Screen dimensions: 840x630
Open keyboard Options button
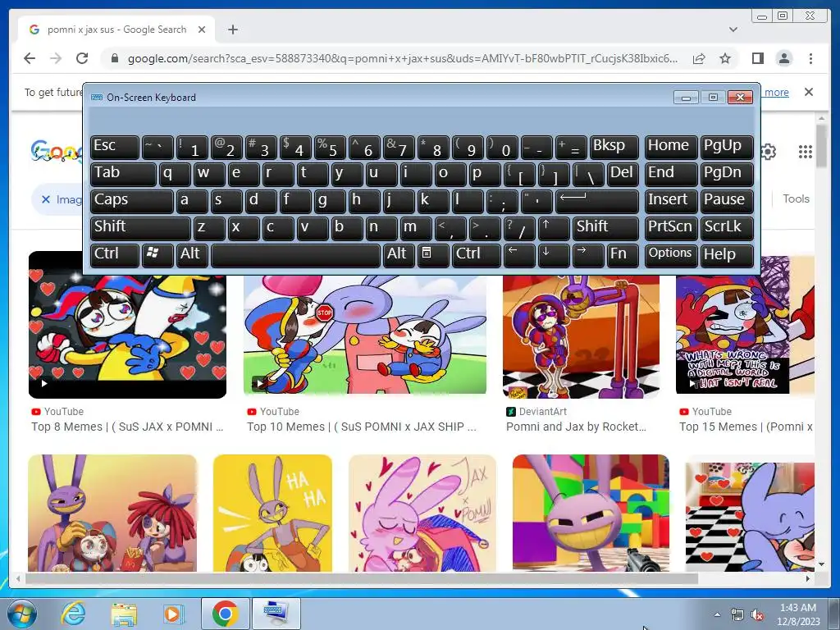[x=671, y=254]
